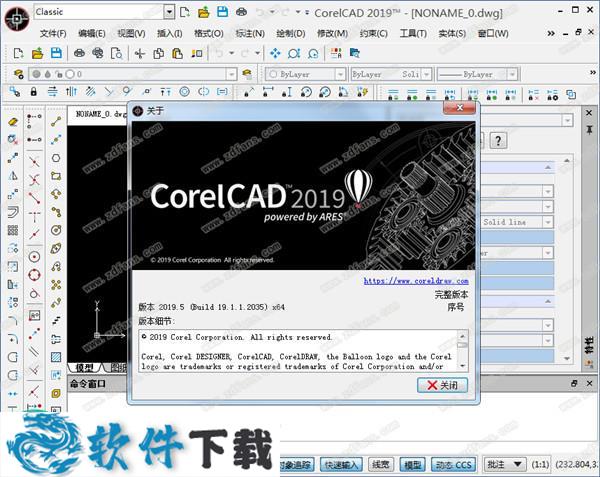Image resolution: width=600 pixels, height=477 pixels.
Task: Click the 关闭 button in About dialog
Action: click(x=442, y=385)
